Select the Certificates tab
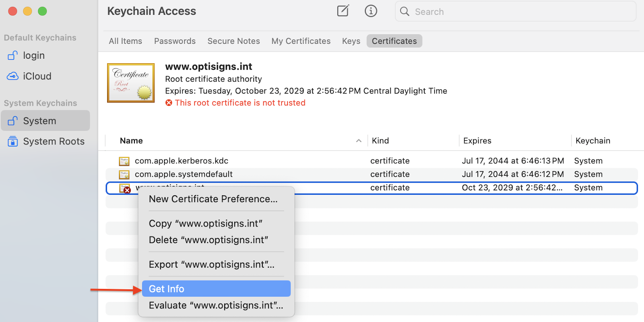Image resolution: width=644 pixels, height=322 pixels. tap(394, 41)
